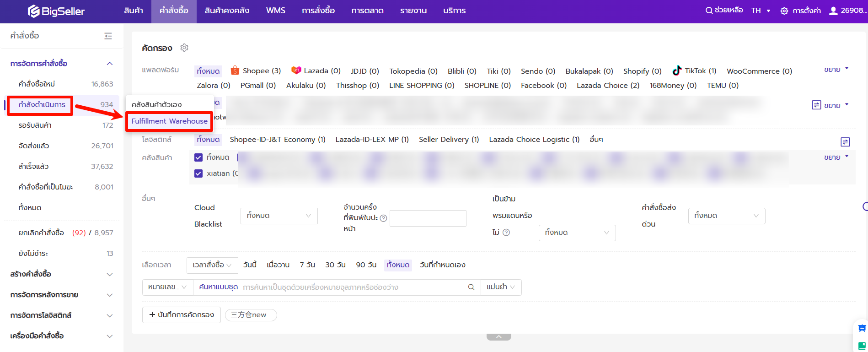Screen dimensions: 868x352
Task: Click the search magnifier in help
Action: (x=709, y=11)
